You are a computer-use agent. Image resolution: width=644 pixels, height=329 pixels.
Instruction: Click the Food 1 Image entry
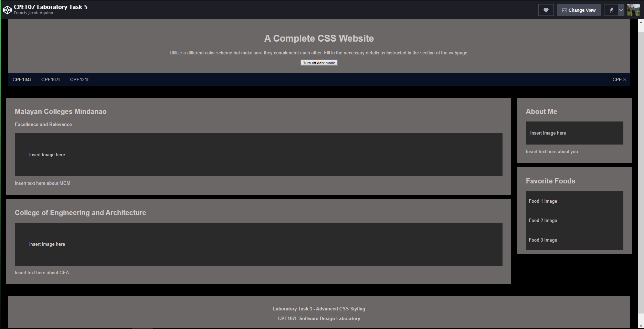[543, 201]
